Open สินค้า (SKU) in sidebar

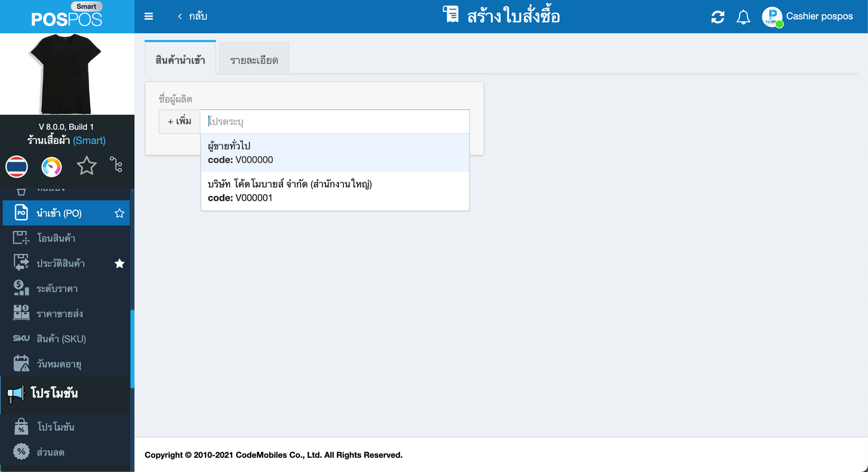(61, 339)
